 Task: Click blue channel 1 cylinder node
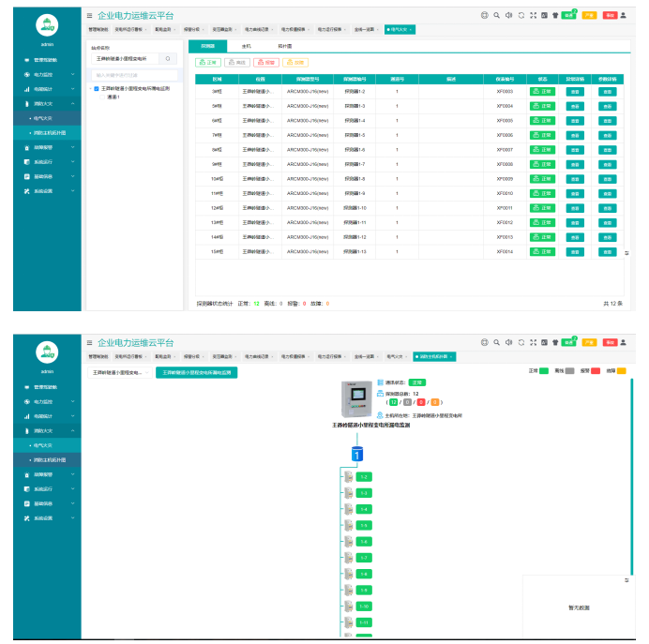click(357, 454)
